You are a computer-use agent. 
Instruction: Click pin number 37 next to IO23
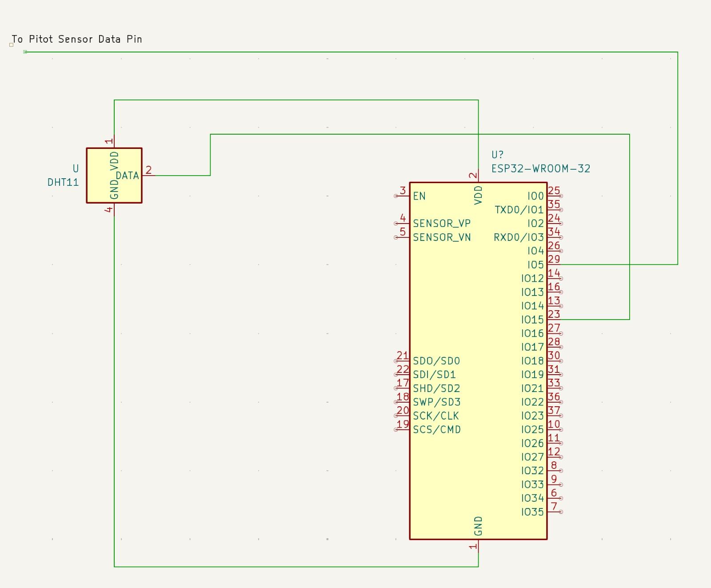click(x=554, y=410)
